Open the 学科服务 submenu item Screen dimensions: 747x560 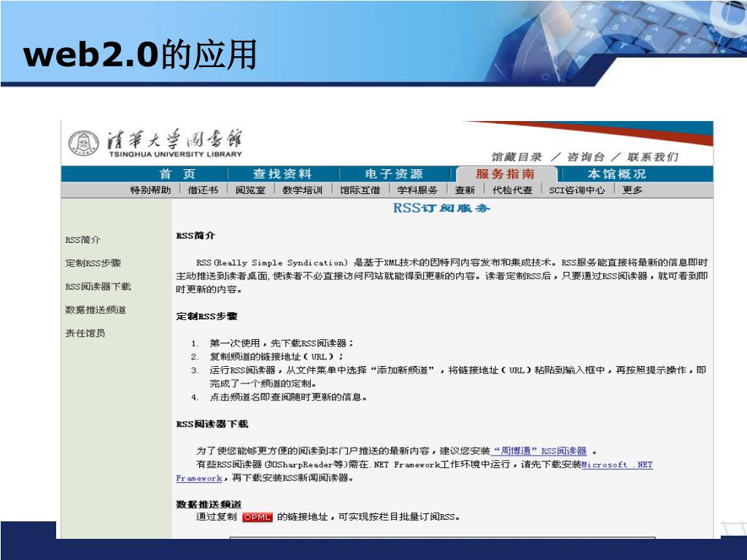(417, 190)
